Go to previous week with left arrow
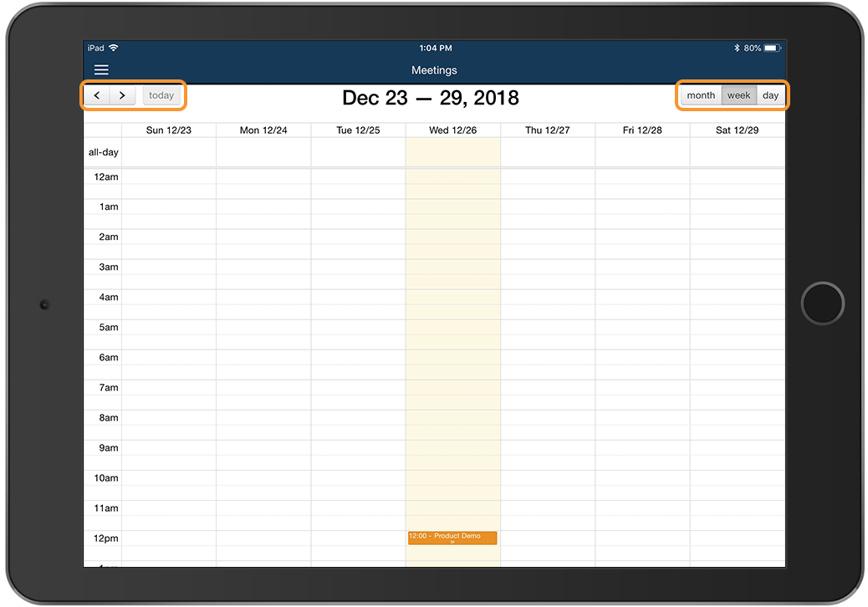 pos(97,95)
